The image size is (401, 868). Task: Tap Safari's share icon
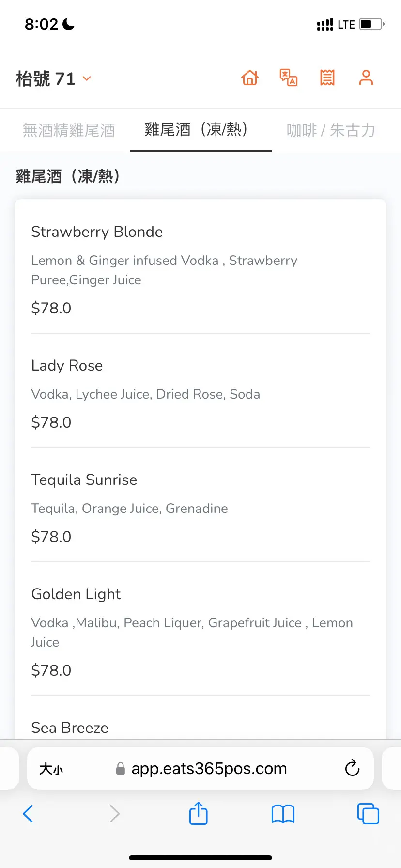[198, 814]
